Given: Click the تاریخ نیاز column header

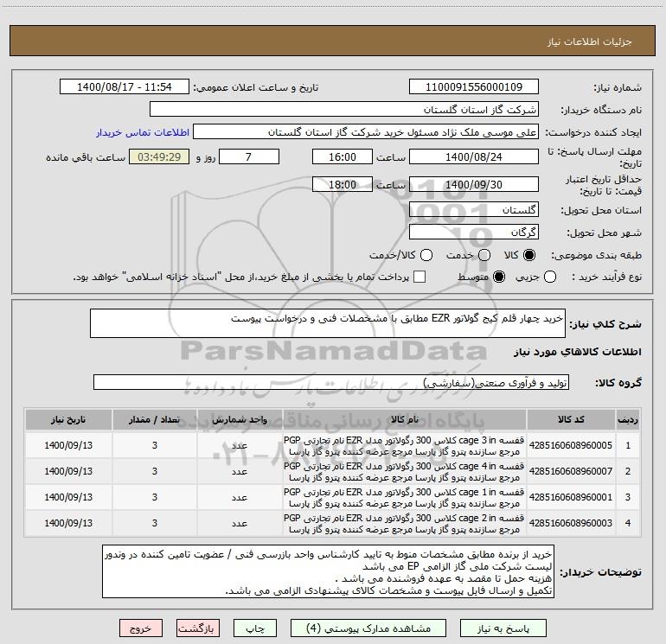Looking at the screenshot, I should point(68,419).
